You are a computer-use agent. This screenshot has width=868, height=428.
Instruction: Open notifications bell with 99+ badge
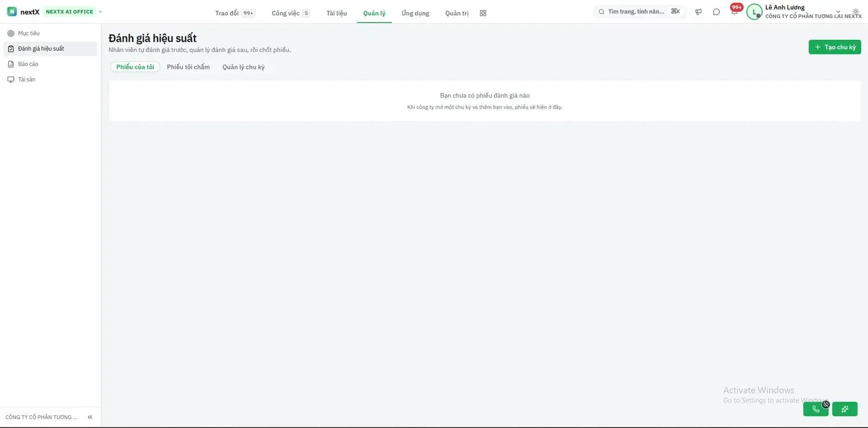click(735, 11)
